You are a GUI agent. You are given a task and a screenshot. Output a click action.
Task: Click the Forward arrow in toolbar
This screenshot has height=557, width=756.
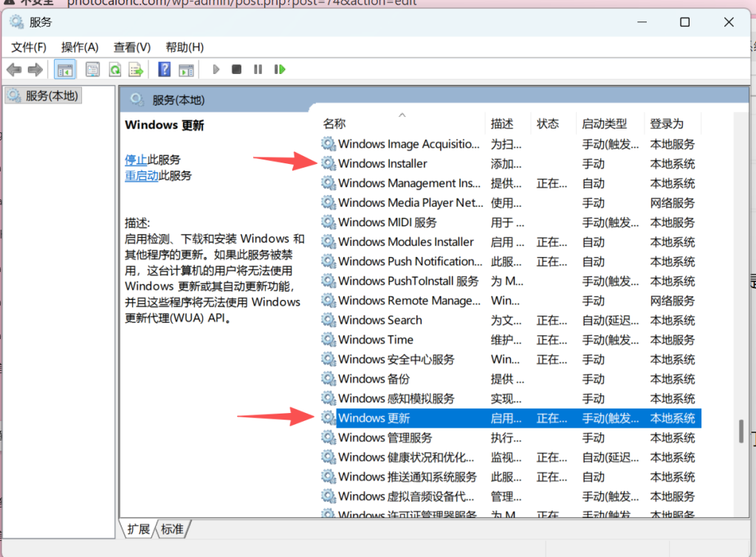[35, 69]
